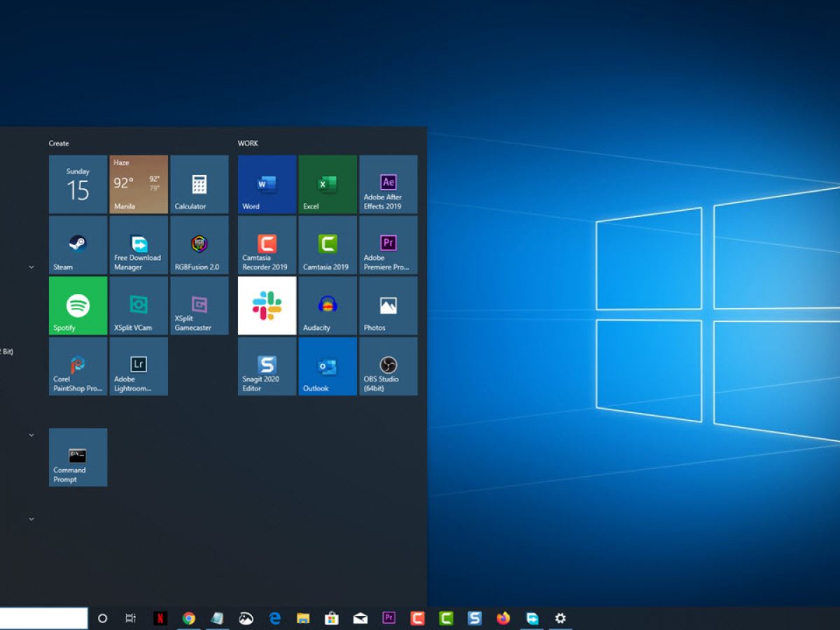Click into the taskbar search box
The width and height of the screenshot is (840, 630).
point(43,618)
